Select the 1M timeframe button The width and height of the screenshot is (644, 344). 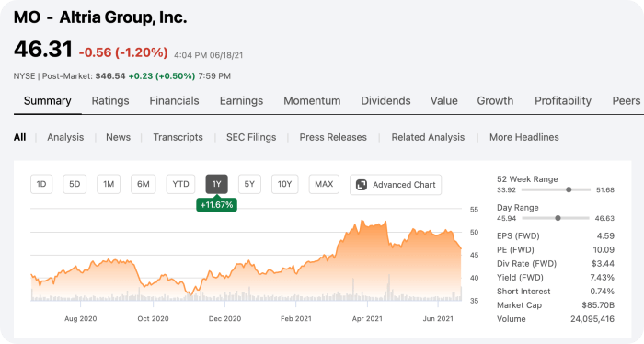(x=109, y=184)
